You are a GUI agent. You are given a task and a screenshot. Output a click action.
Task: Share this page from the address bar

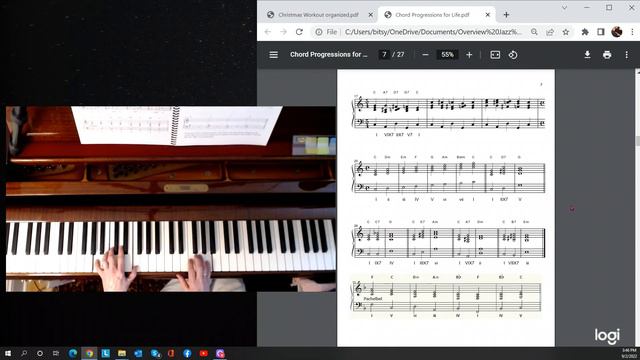click(x=550, y=32)
